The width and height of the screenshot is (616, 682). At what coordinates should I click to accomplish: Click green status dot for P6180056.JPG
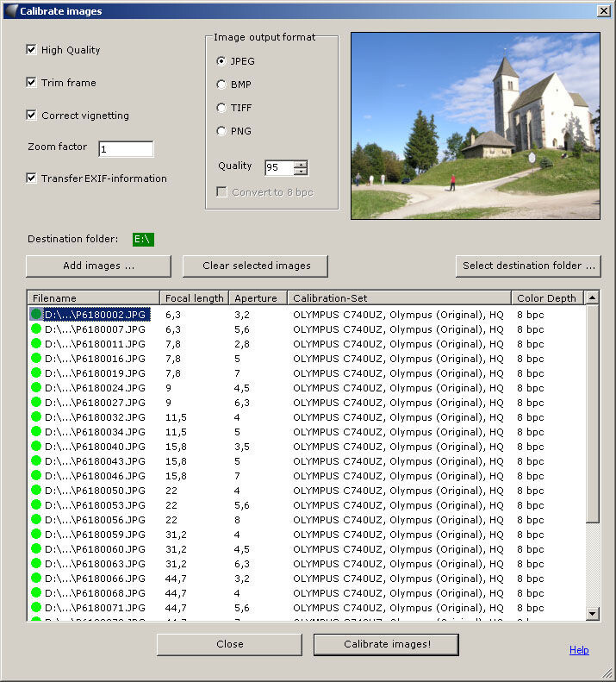click(36, 519)
